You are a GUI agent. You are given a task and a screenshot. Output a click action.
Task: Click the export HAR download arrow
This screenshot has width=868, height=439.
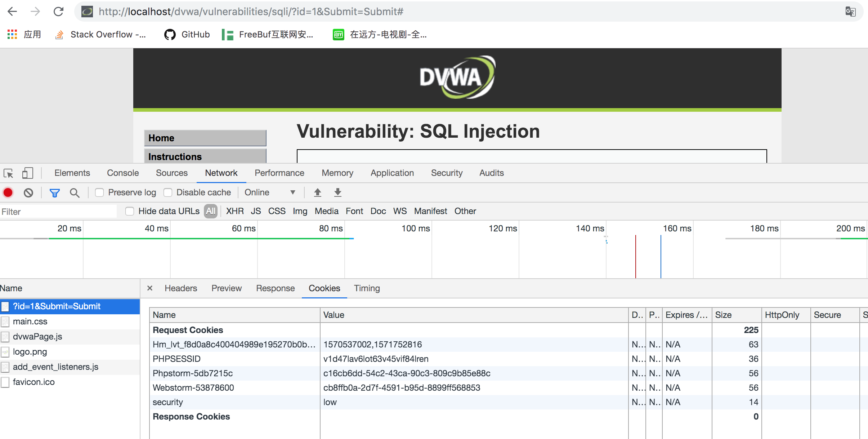(x=337, y=192)
